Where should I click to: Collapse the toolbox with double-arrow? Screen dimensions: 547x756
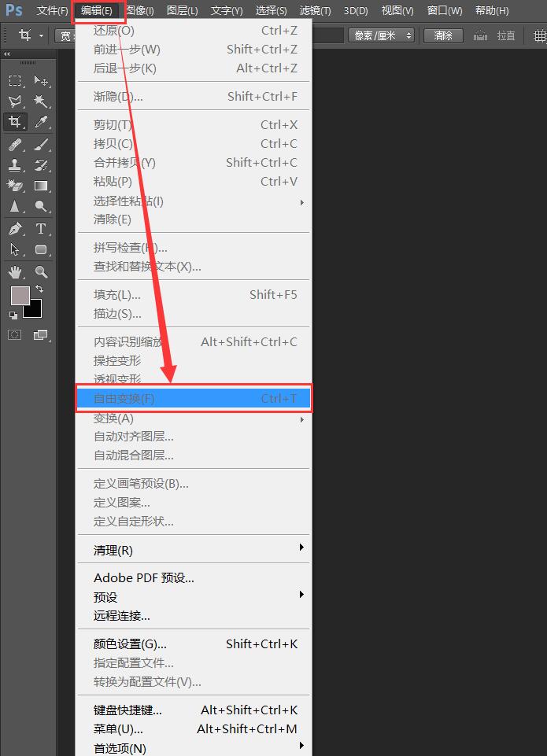tap(7, 54)
